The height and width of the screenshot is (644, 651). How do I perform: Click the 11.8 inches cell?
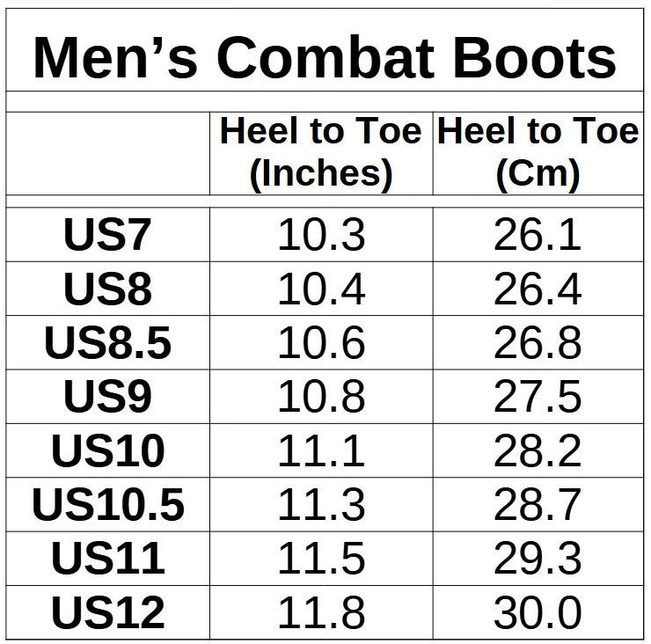[x=321, y=612]
